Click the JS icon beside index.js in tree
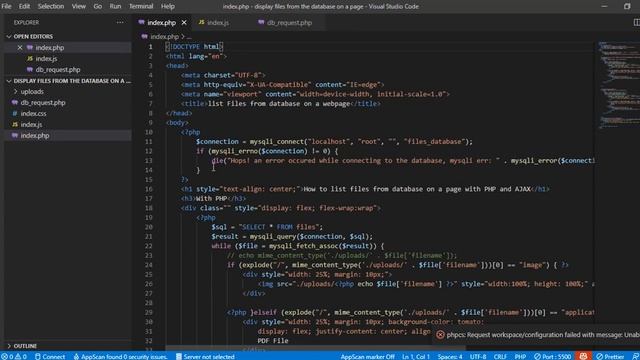 (15, 124)
